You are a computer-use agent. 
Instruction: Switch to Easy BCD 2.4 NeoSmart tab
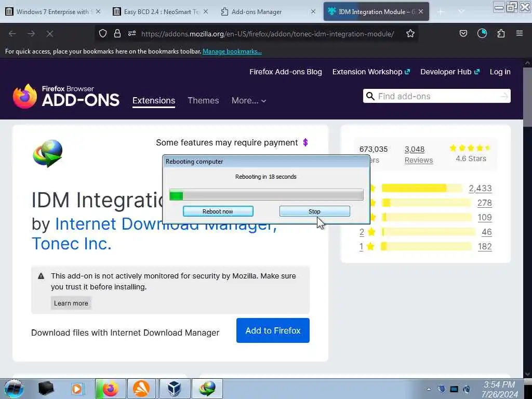(x=160, y=11)
